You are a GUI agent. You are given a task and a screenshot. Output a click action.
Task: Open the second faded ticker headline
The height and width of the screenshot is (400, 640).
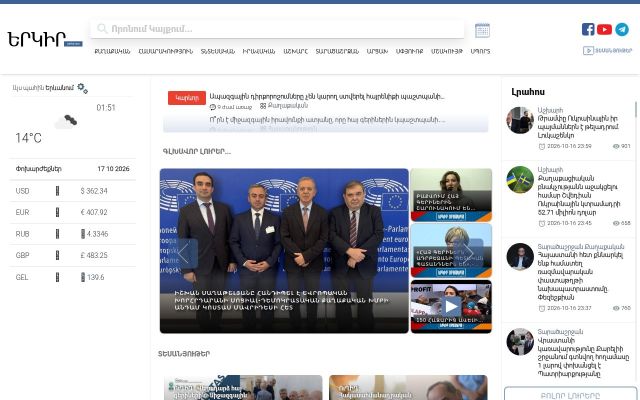(x=327, y=120)
